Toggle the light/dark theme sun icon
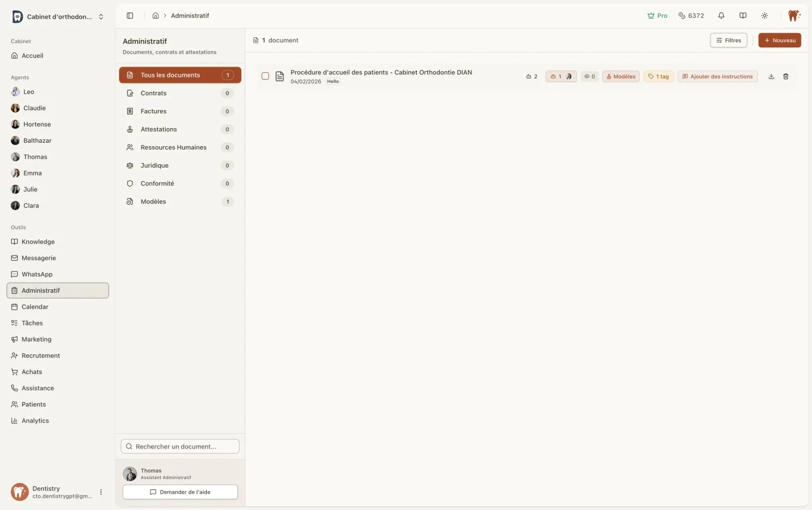The height and width of the screenshot is (510, 812). (x=765, y=16)
